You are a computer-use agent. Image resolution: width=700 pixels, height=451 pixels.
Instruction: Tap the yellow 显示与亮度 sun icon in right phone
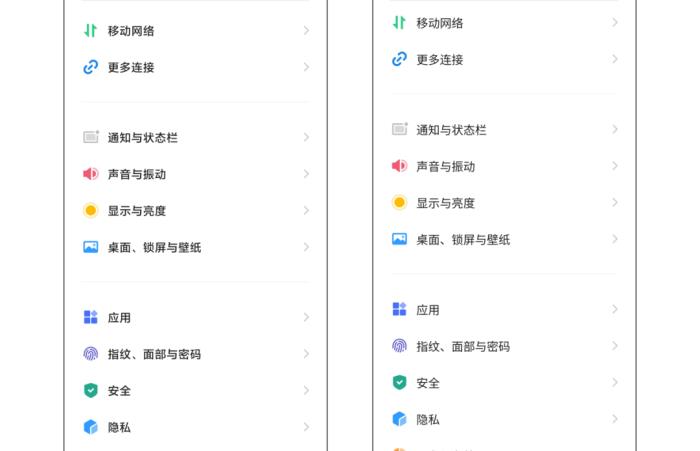click(x=400, y=203)
